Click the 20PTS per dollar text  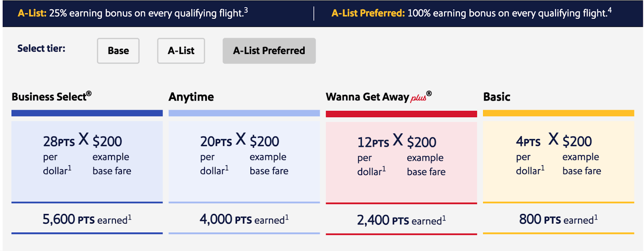coord(216,141)
